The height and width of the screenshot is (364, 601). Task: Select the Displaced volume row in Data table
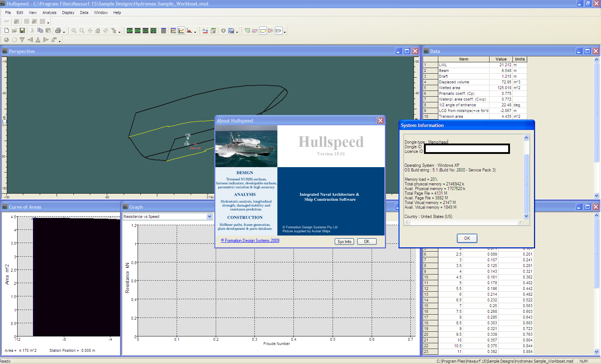[x=475, y=82]
